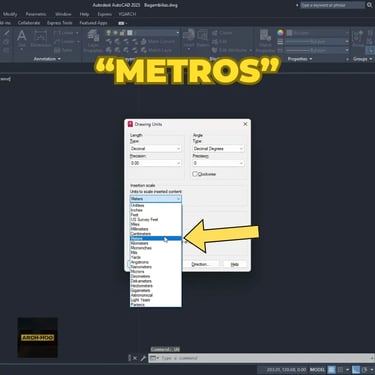The height and width of the screenshot is (375, 375).
Task: Click the Help button in Drawing Units
Action: pyautogui.click(x=235, y=264)
